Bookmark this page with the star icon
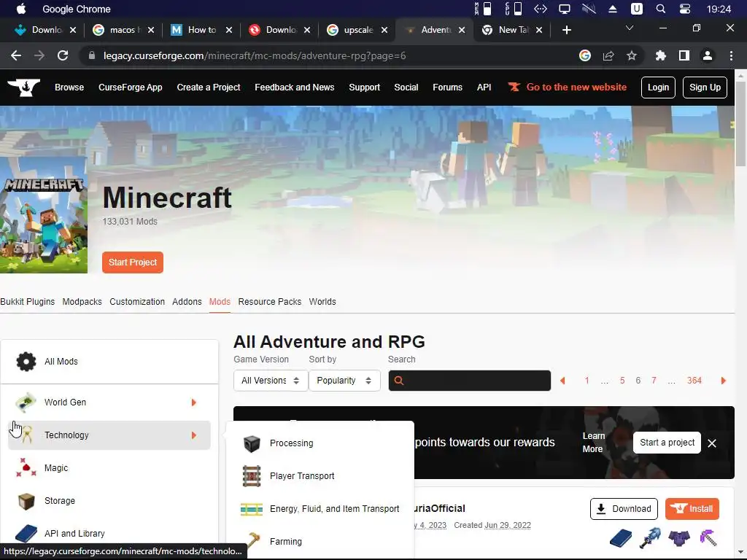The width and height of the screenshot is (747, 560). pos(632,55)
